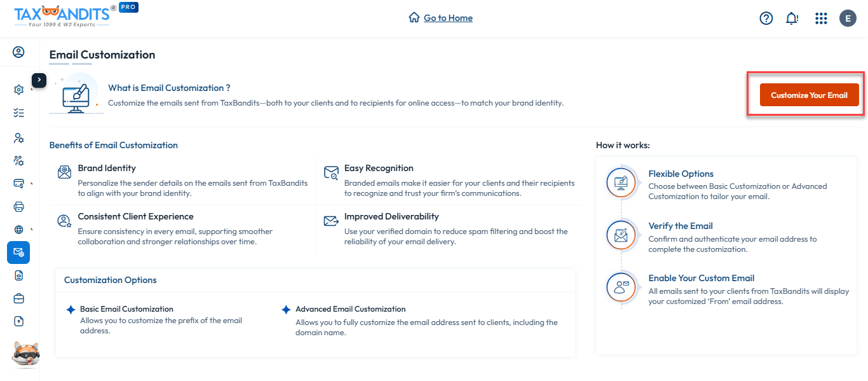Open the single user settings sidebar icon

18,137
